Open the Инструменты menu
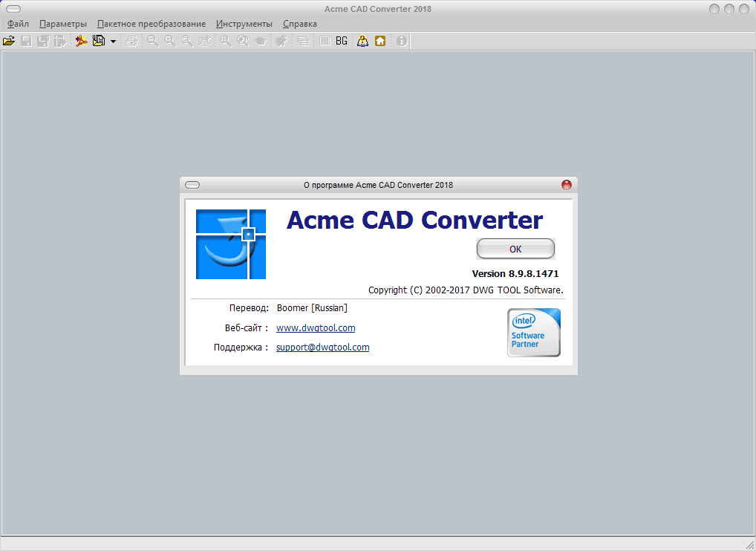This screenshot has height=551, width=756. coord(244,24)
